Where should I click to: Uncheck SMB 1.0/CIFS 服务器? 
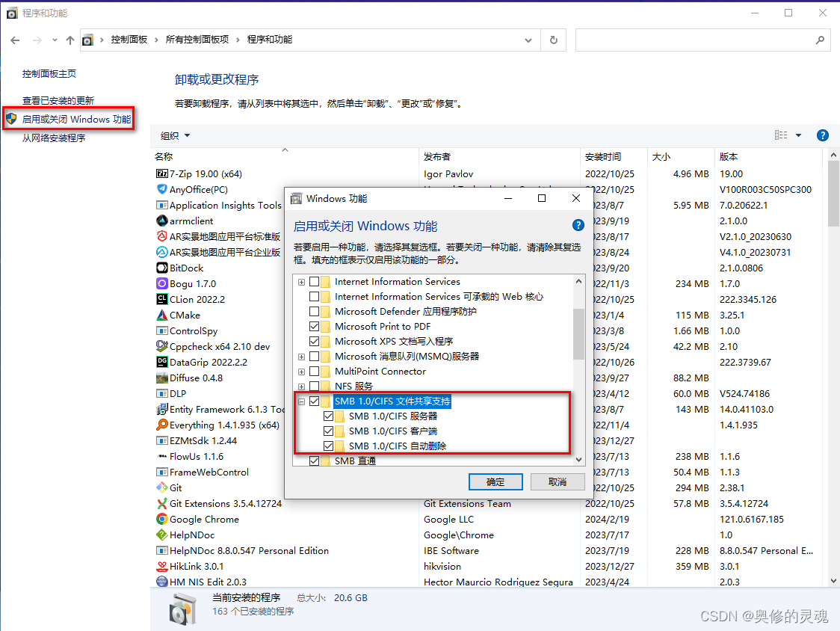click(328, 416)
